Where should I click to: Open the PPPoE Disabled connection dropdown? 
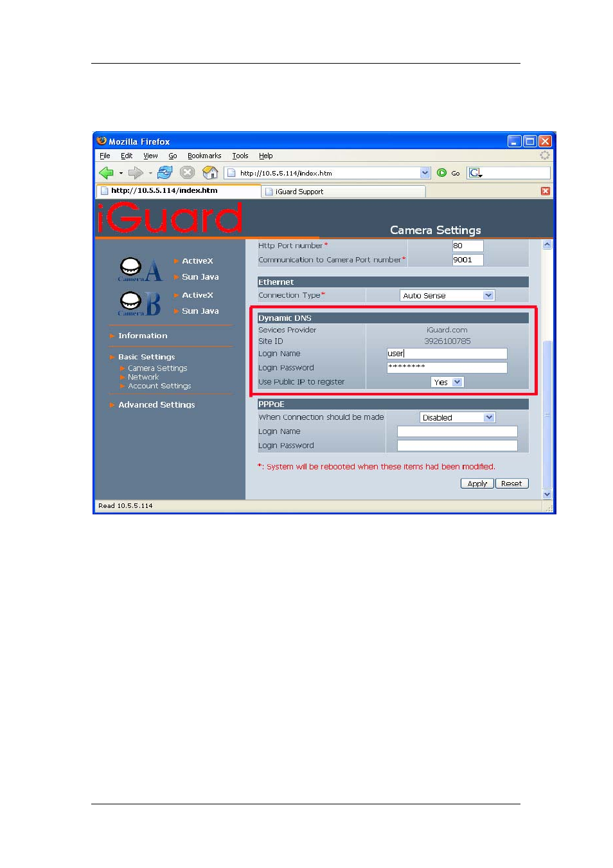point(458,417)
